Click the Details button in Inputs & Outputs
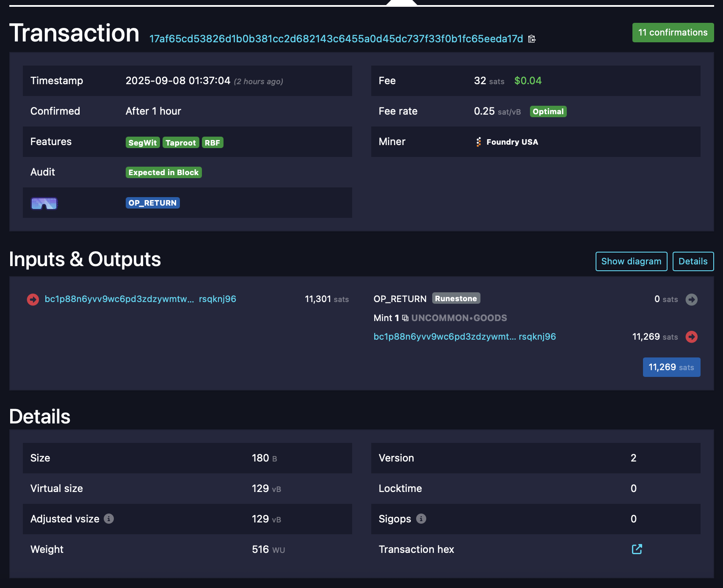Image resolution: width=723 pixels, height=588 pixels. pyautogui.click(x=693, y=261)
